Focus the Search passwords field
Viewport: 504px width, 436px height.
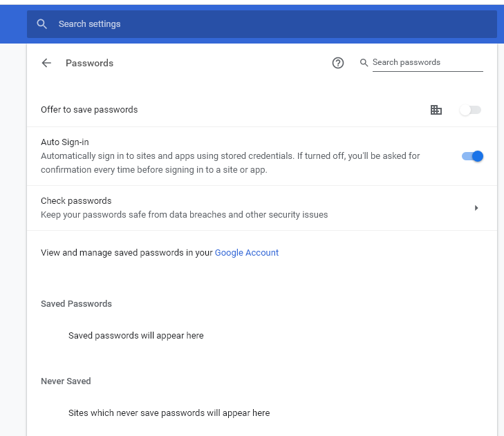(427, 63)
